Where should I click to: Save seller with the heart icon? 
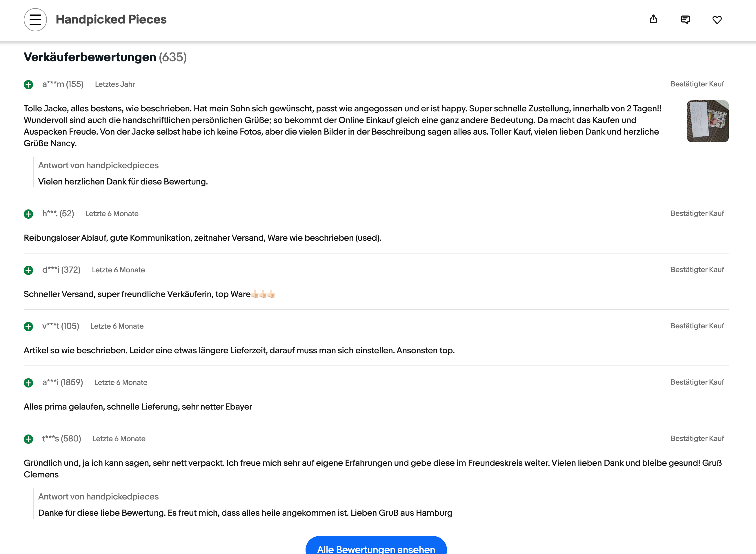coord(717,20)
